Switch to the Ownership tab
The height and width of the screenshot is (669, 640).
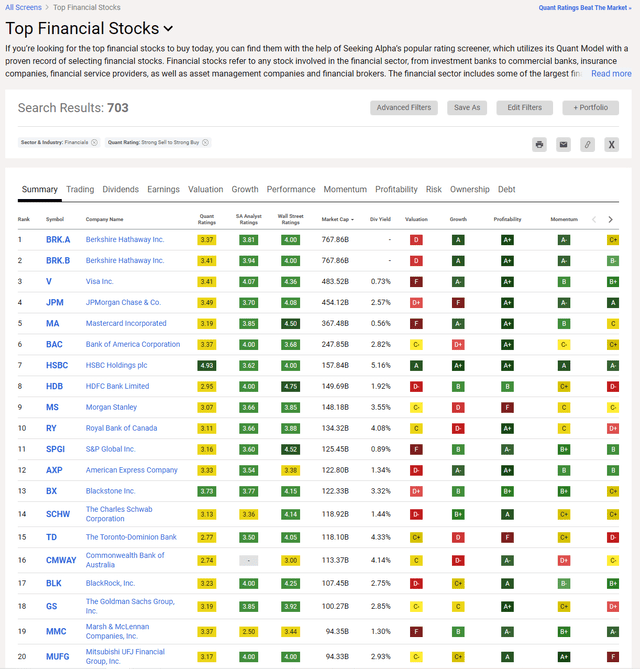click(x=469, y=189)
